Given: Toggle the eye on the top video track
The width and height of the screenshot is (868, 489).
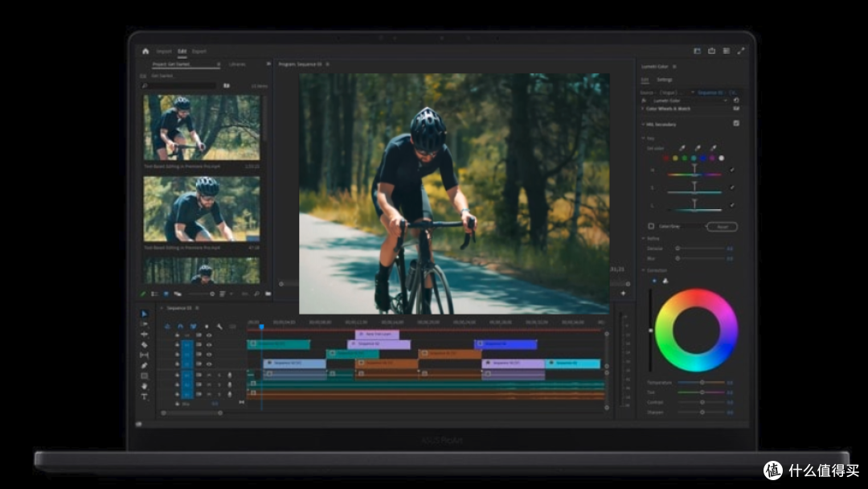Looking at the screenshot, I should 209,335.
